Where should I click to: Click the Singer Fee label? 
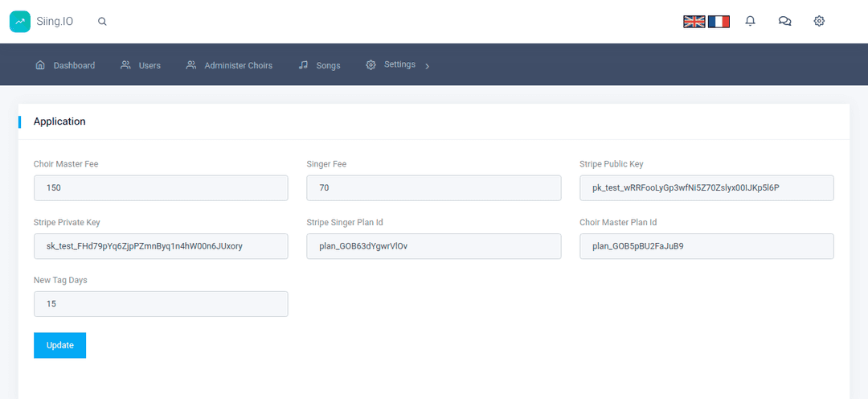[x=326, y=164]
